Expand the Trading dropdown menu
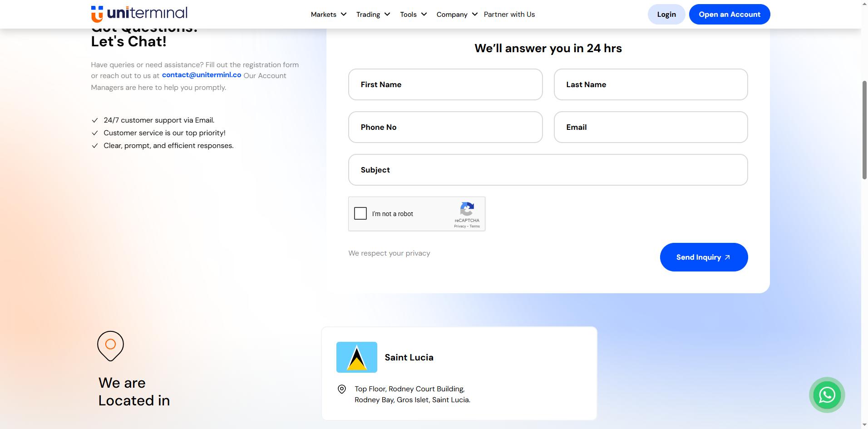This screenshot has width=868, height=429. click(x=373, y=15)
